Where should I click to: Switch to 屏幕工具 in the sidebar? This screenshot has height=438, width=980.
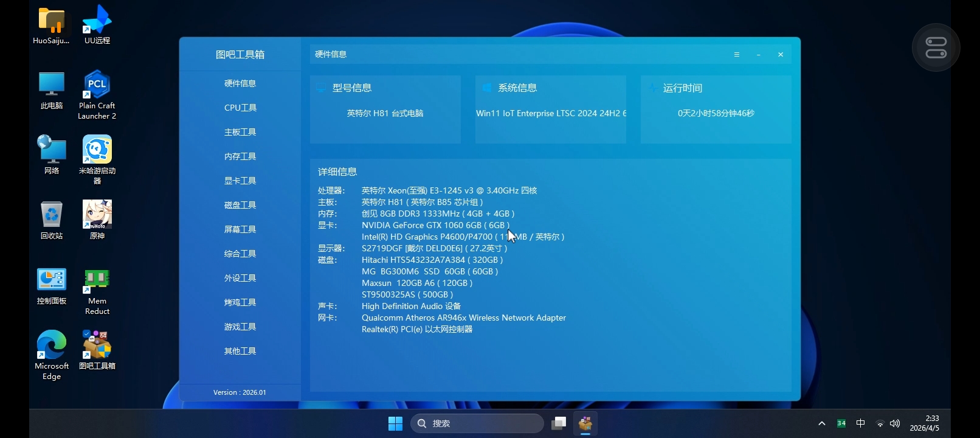click(240, 229)
